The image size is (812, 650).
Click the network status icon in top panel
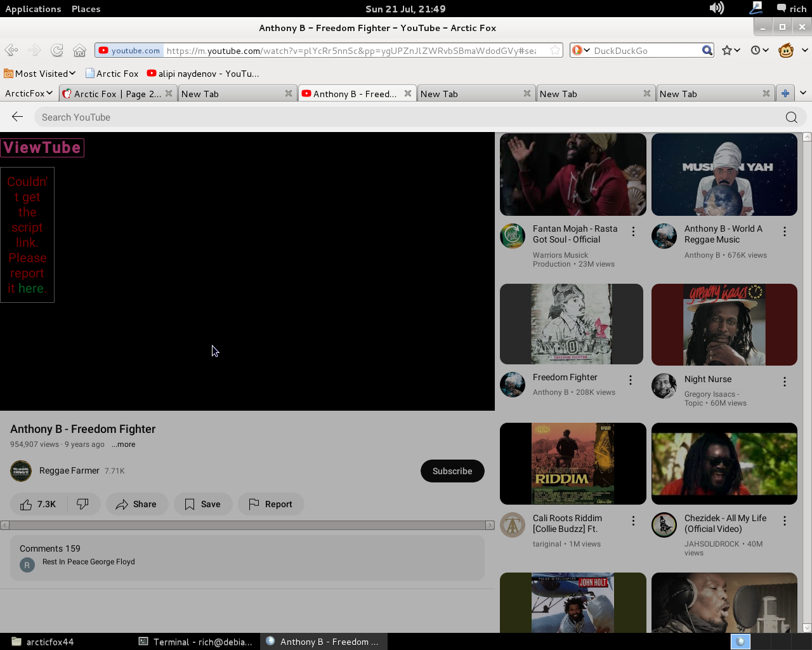pos(756,8)
